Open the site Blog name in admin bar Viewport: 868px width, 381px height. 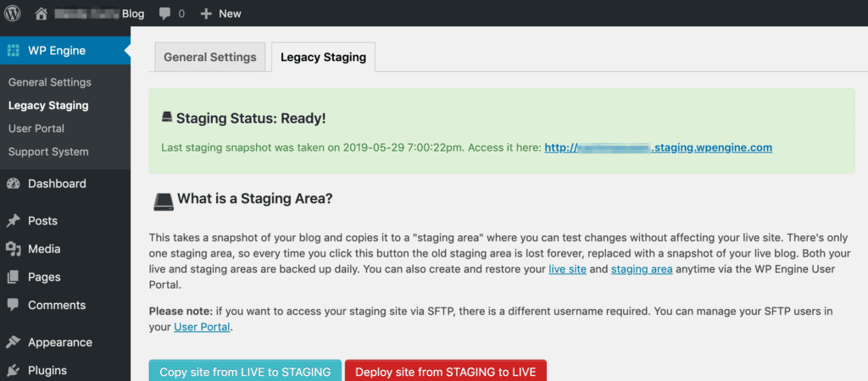click(x=98, y=14)
